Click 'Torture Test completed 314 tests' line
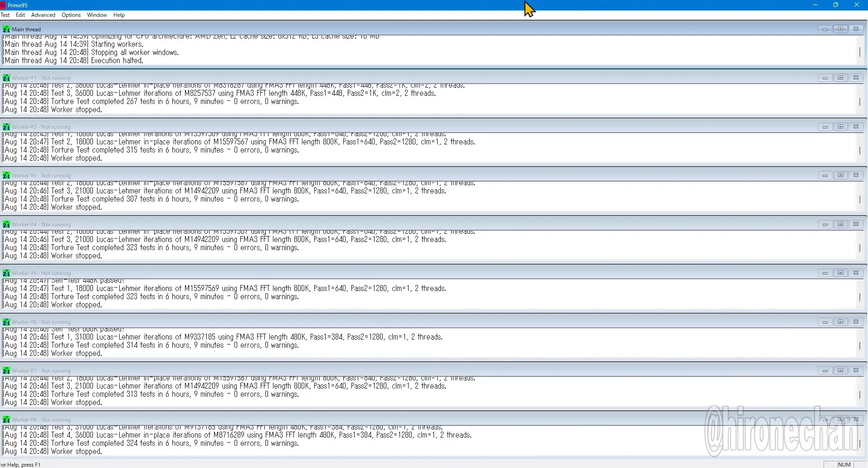This screenshot has width=868, height=468. click(x=151, y=345)
